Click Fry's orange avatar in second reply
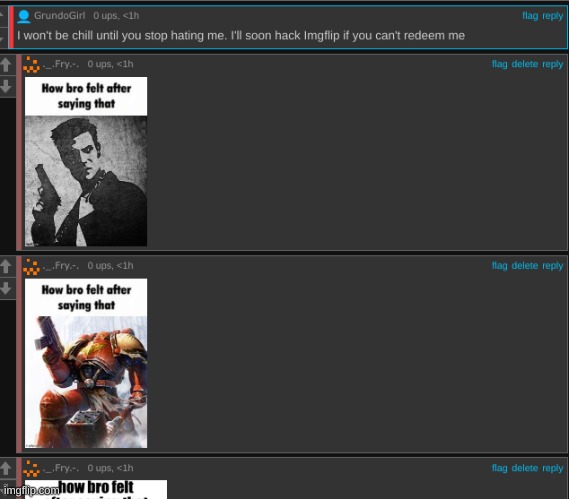Image resolution: width=569 pixels, height=499 pixels. click(31, 266)
